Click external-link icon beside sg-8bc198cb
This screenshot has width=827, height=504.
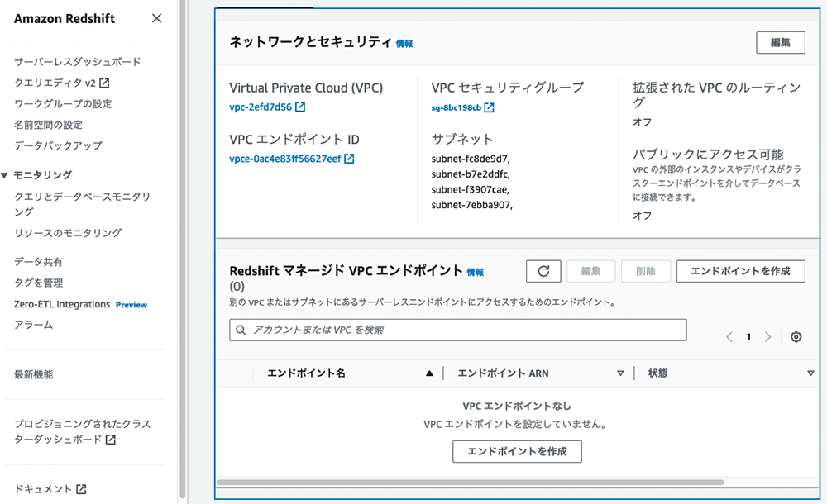pos(489,107)
